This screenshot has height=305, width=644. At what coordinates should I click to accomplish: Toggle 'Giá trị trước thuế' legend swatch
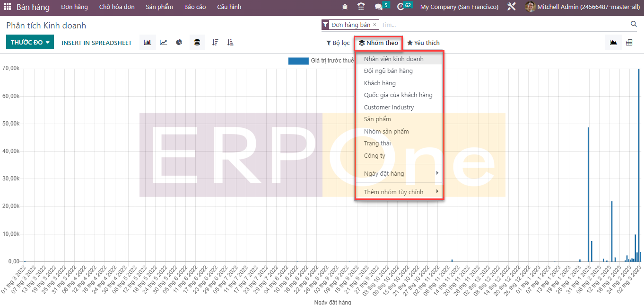(298, 61)
